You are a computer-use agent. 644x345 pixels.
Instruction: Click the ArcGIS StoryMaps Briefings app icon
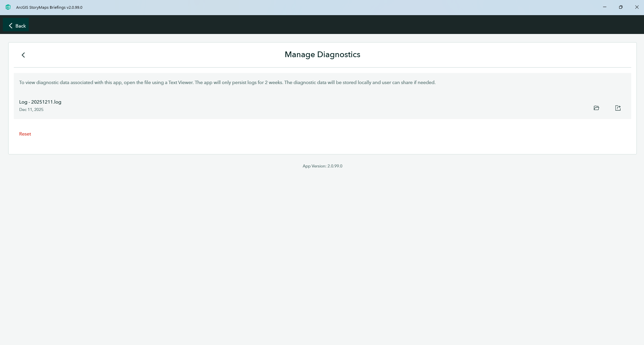tap(8, 7)
